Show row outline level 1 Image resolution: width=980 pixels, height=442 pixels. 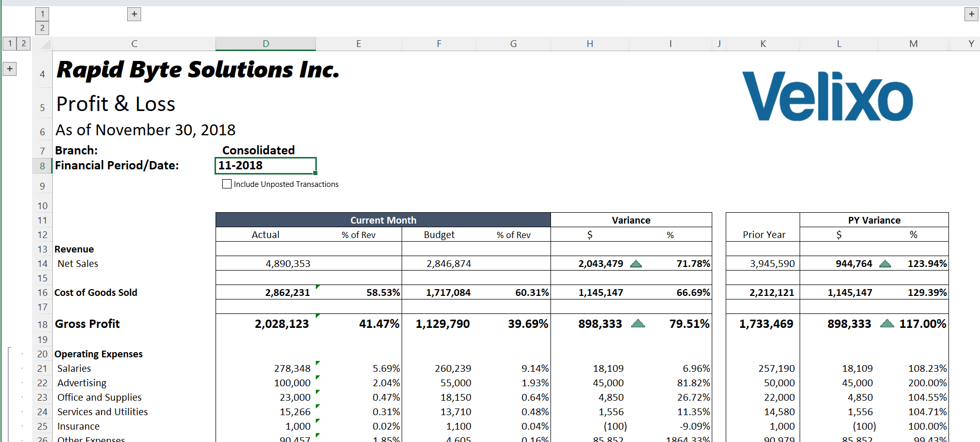(x=10, y=43)
